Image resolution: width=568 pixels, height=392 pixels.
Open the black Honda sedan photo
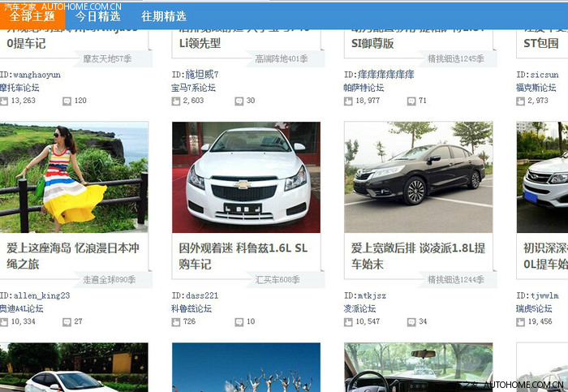418,177
